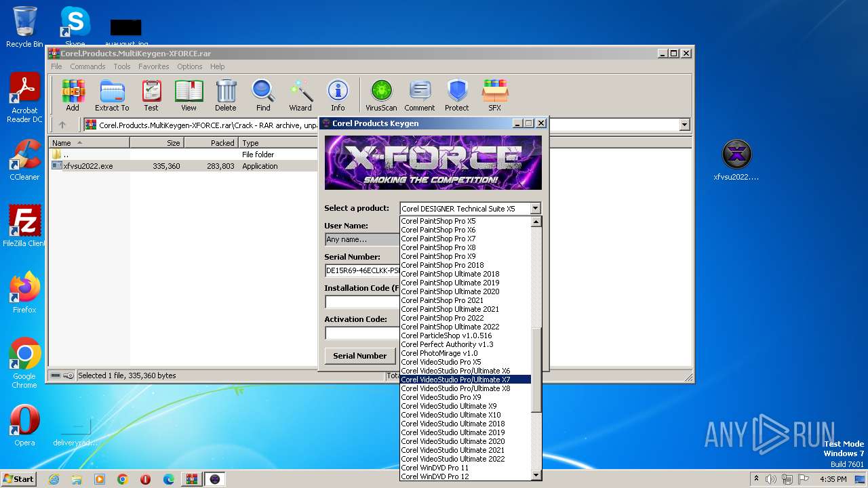Launch the Wizard wand icon
868x488 pixels.
click(x=300, y=95)
